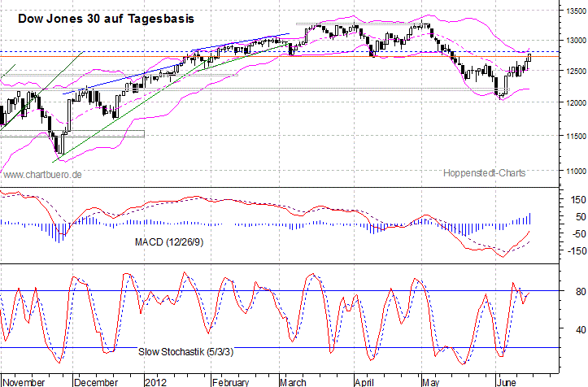Click the 12000 price axis value

tap(576, 102)
